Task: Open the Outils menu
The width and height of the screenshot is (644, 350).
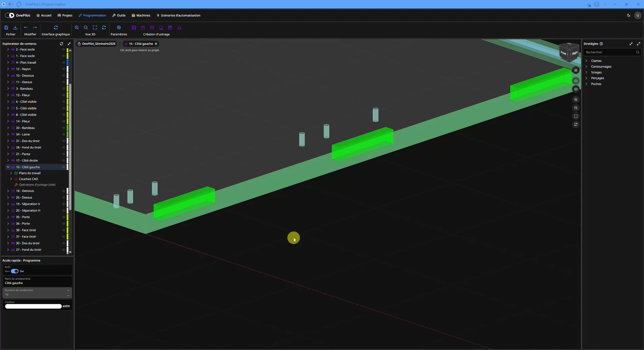Action: click(119, 15)
